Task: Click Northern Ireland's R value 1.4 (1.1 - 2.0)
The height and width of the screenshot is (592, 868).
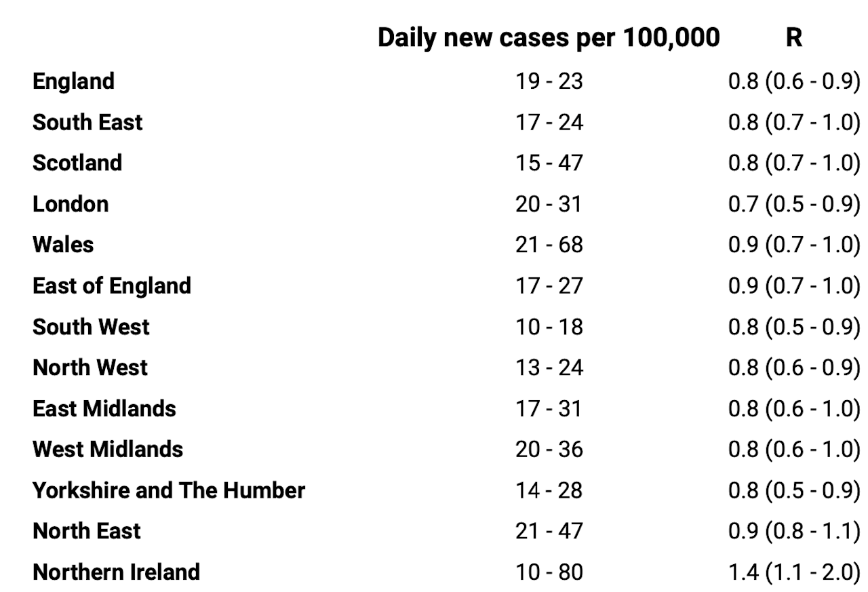Action: point(794,572)
